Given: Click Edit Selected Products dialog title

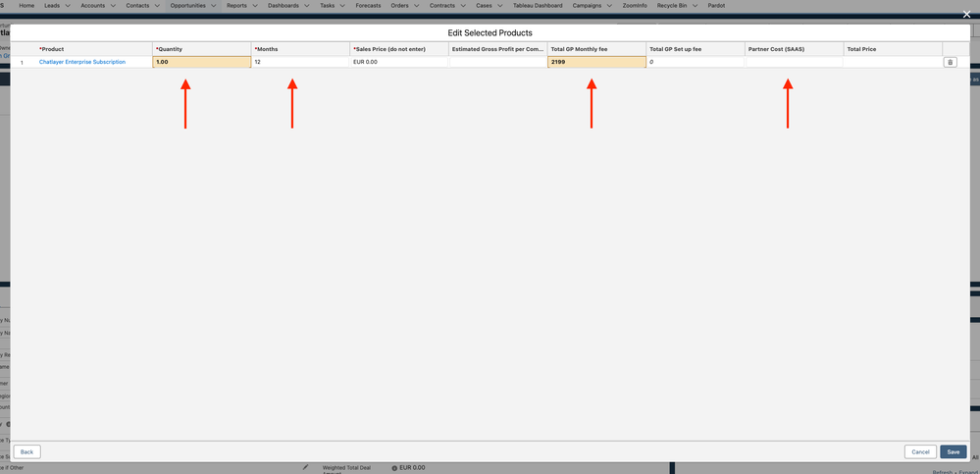Looking at the screenshot, I should (490, 32).
